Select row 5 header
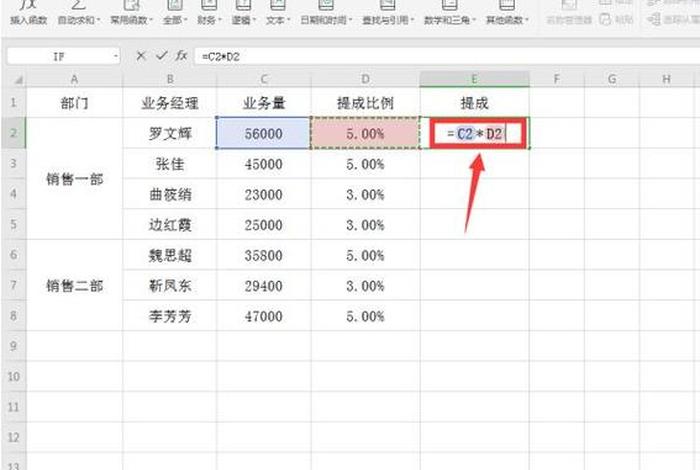 [13, 224]
